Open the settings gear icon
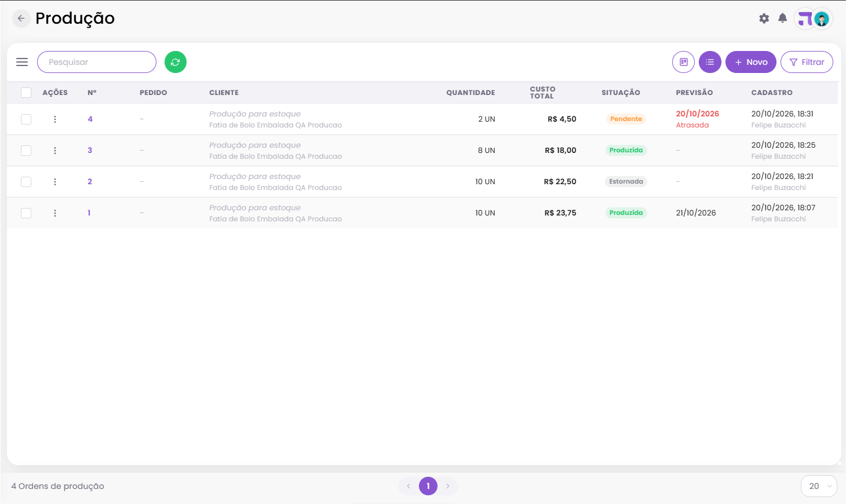This screenshot has width=846, height=504. tap(764, 19)
